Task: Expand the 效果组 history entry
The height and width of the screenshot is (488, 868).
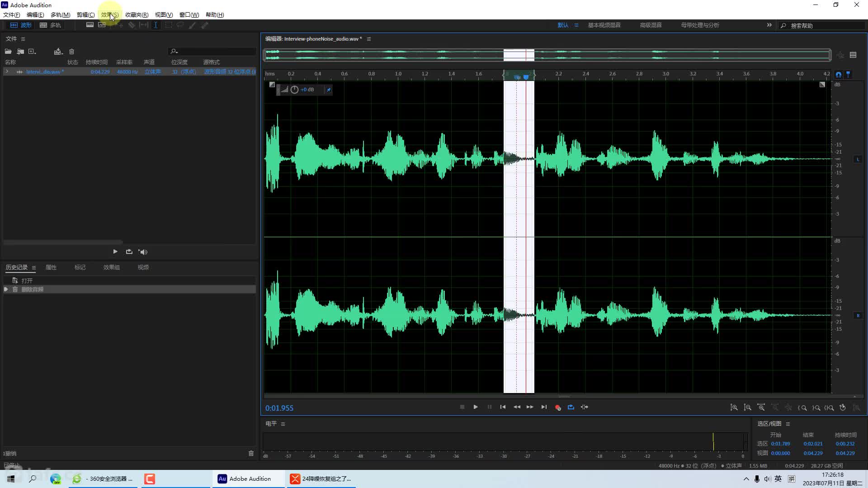Action: (6, 289)
